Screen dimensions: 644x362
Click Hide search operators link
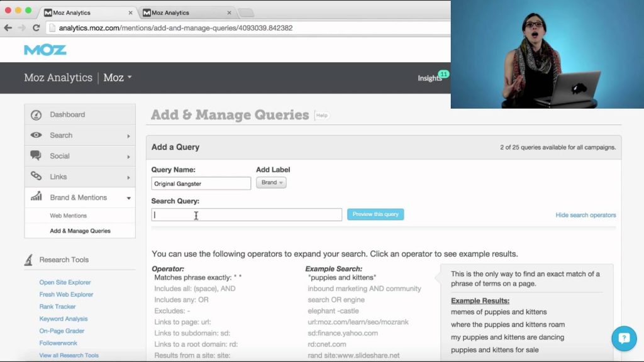click(x=586, y=215)
